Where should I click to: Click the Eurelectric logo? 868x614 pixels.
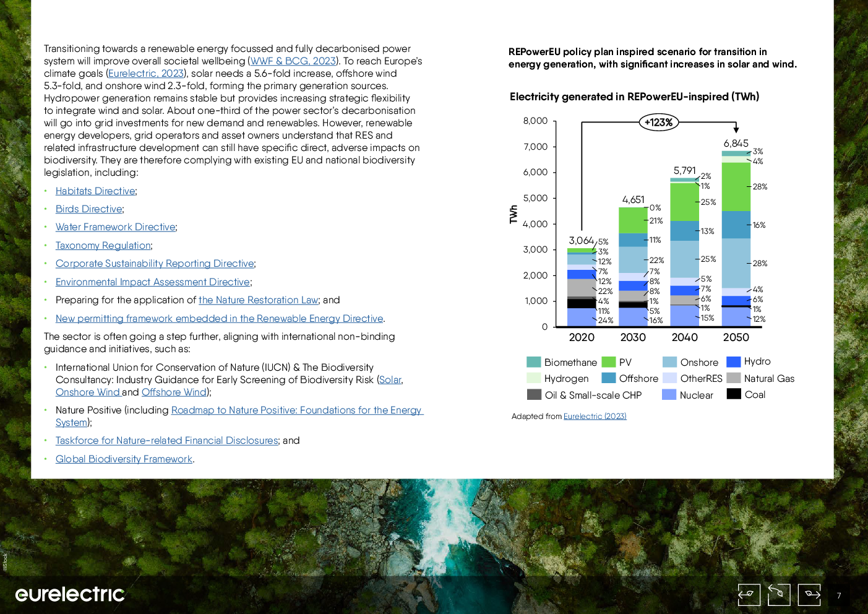[x=70, y=594]
